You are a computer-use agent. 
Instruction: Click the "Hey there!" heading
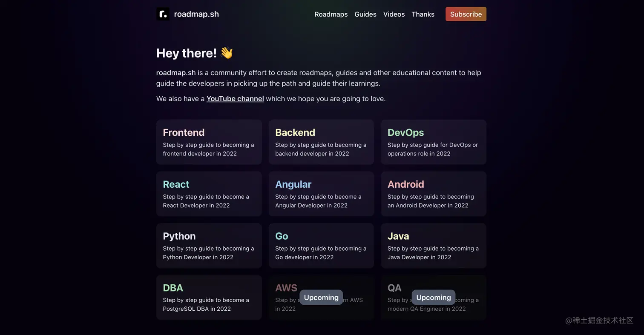pyautogui.click(x=187, y=53)
